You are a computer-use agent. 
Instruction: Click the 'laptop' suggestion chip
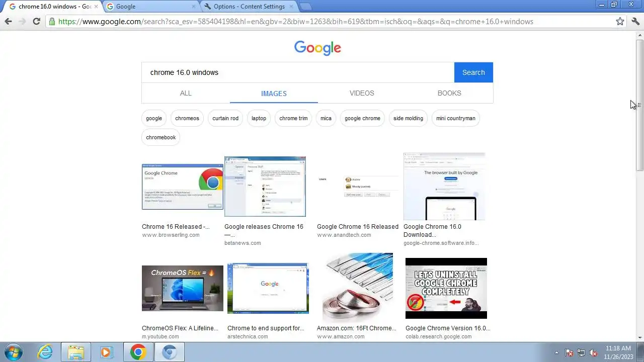pos(259,118)
